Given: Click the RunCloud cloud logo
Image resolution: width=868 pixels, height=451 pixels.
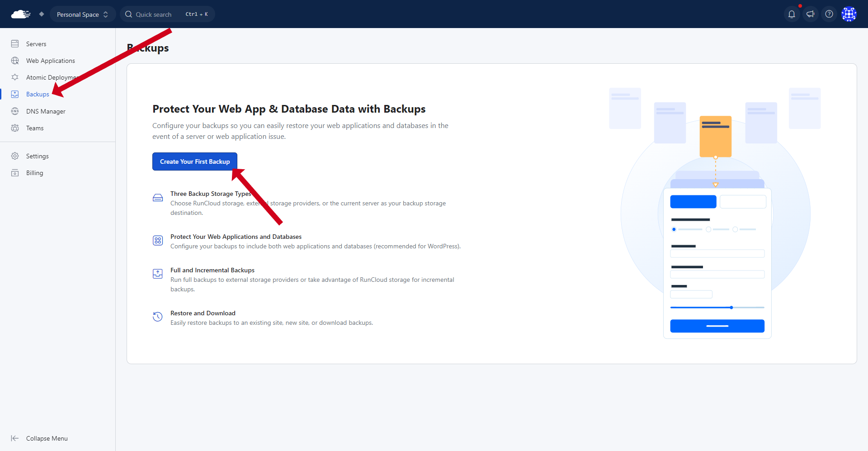Looking at the screenshot, I should point(20,14).
